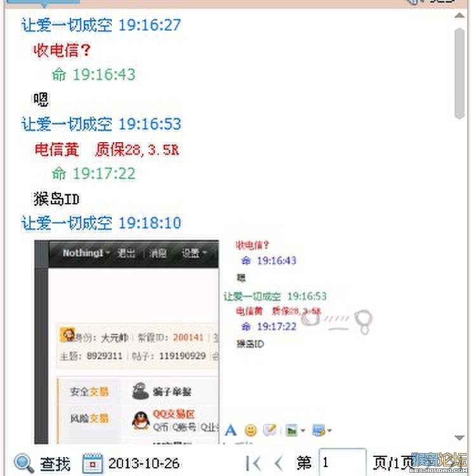Expand the picture icon dropdown arrow
This screenshot has height=476, width=471.
click(x=302, y=430)
